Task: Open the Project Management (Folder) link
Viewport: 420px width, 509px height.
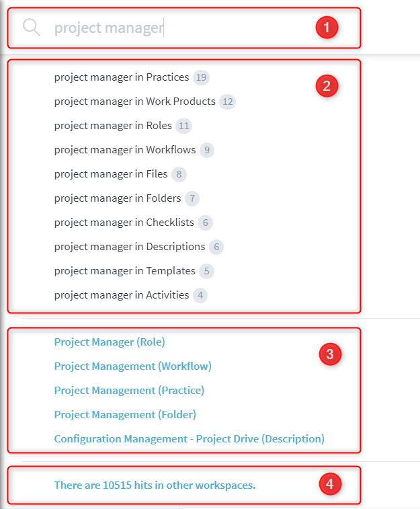Action: tap(125, 415)
